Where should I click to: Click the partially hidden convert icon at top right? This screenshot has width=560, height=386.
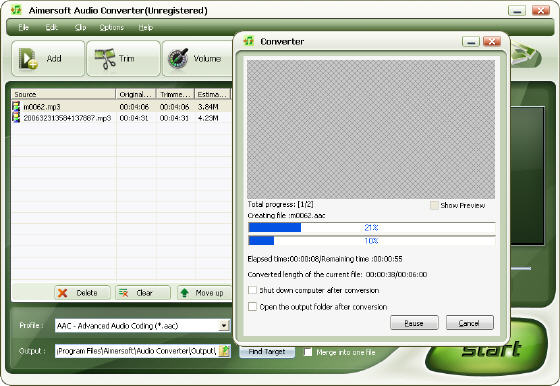526,57
